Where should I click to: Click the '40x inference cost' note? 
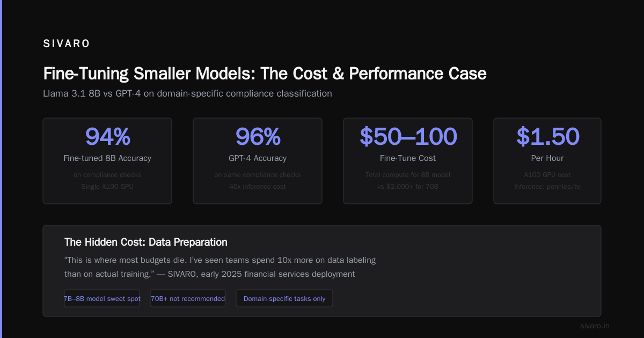click(258, 187)
